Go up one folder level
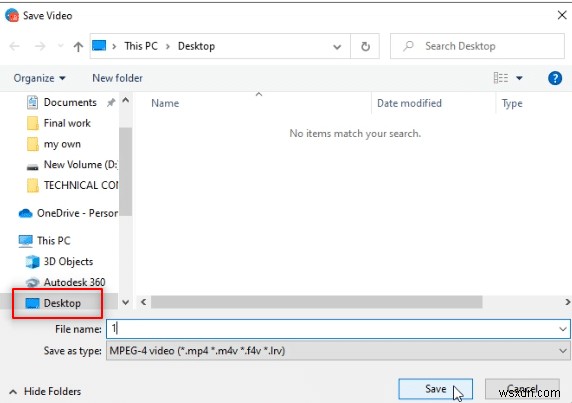The height and width of the screenshot is (403, 572). 78,46
